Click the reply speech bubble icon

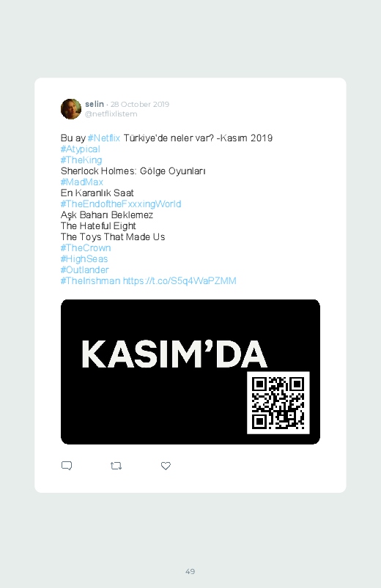[67, 466]
